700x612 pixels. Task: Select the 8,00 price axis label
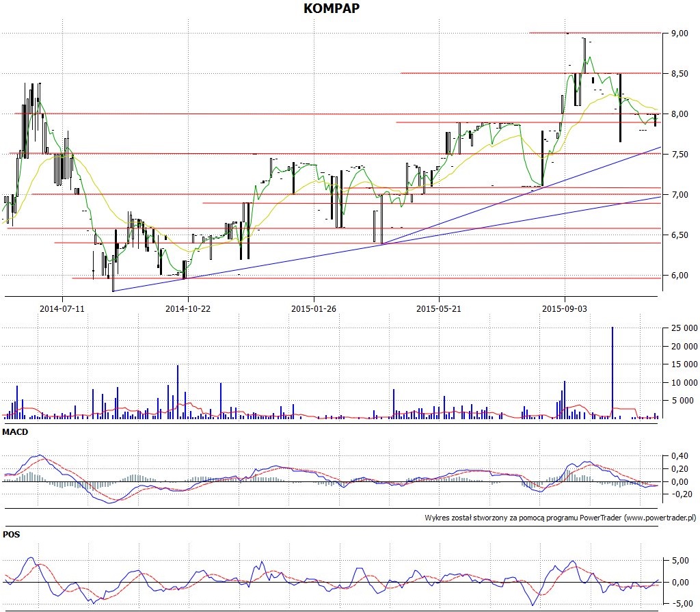pyautogui.click(x=679, y=114)
